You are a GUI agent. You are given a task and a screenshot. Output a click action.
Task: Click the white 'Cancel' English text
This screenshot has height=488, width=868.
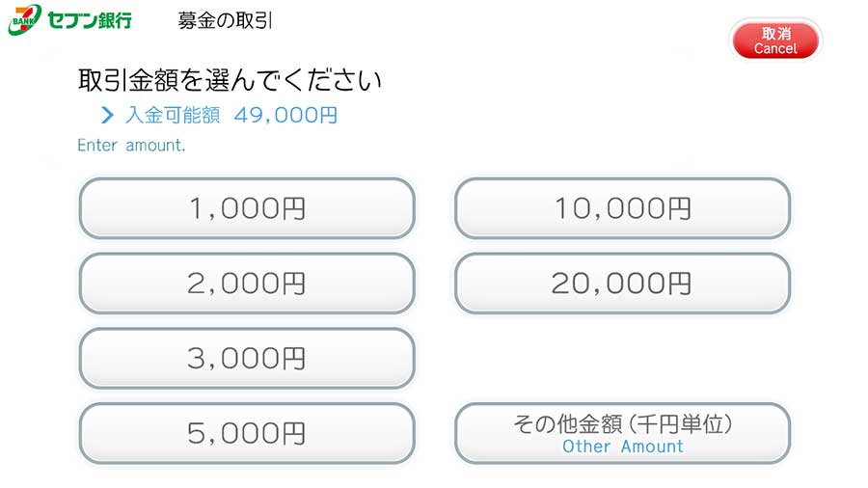pyautogui.click(x=775, y=49)
